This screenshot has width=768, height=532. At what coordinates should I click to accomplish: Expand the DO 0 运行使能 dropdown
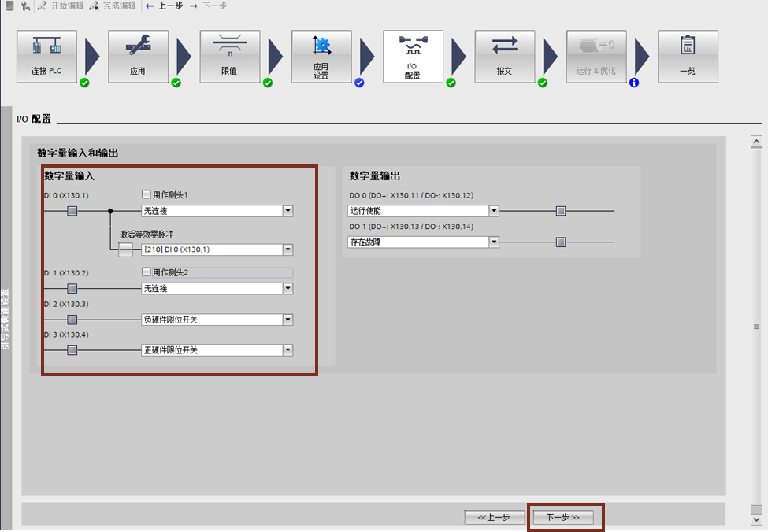click(x=494, y=211)
